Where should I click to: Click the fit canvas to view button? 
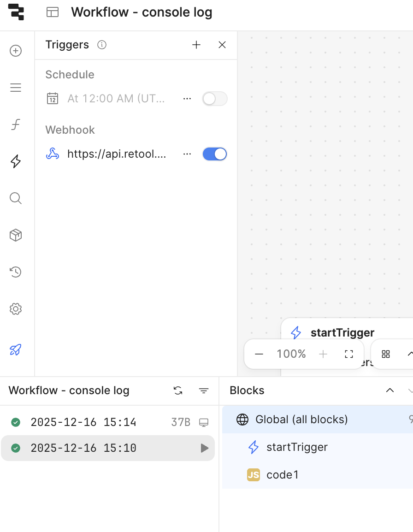click(349, 354)
